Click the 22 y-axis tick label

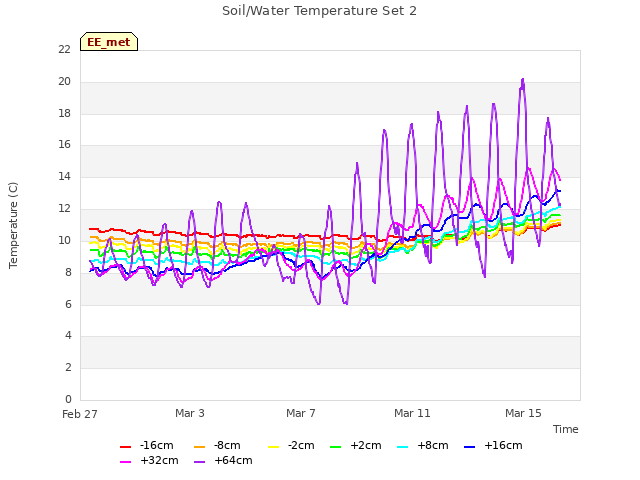[64, 49]
